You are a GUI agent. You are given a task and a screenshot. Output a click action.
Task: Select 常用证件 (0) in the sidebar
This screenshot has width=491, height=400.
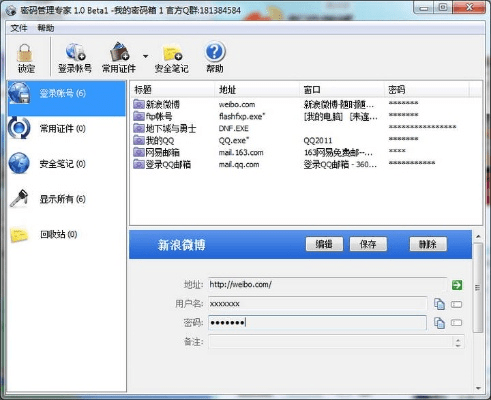coord(66,128)
